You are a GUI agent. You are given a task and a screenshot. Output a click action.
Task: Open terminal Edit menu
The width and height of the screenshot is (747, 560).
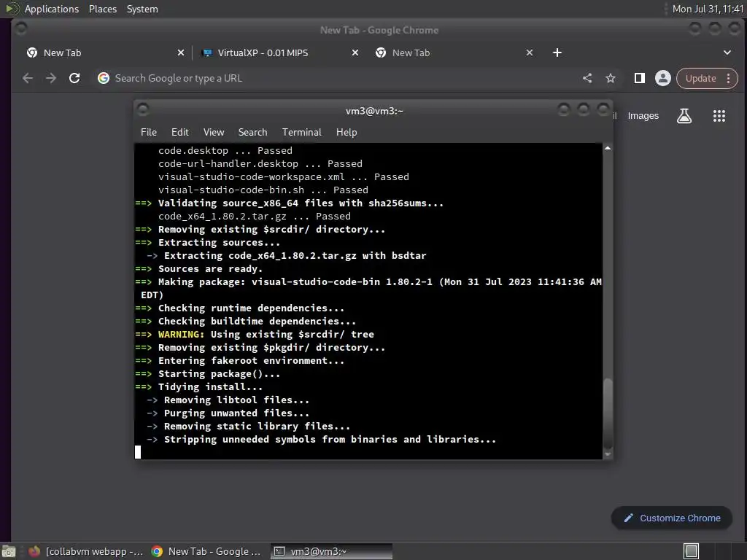[180, 133]
